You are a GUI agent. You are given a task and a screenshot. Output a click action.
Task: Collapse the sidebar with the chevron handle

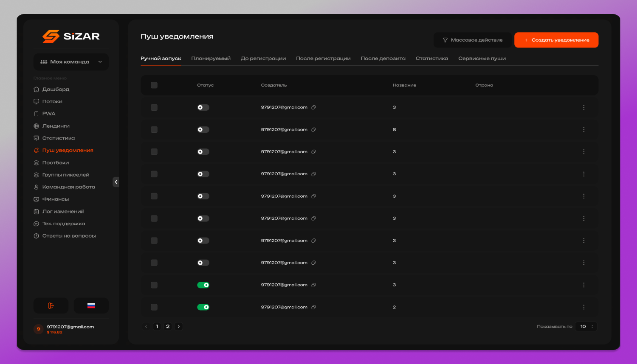pos(116,182)
